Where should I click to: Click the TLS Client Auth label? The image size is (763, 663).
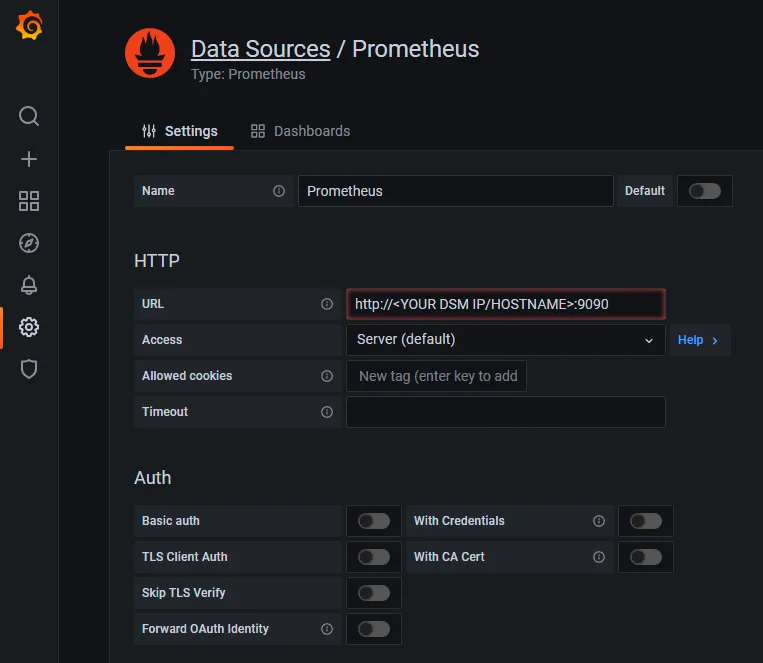[x=184, y=557]
